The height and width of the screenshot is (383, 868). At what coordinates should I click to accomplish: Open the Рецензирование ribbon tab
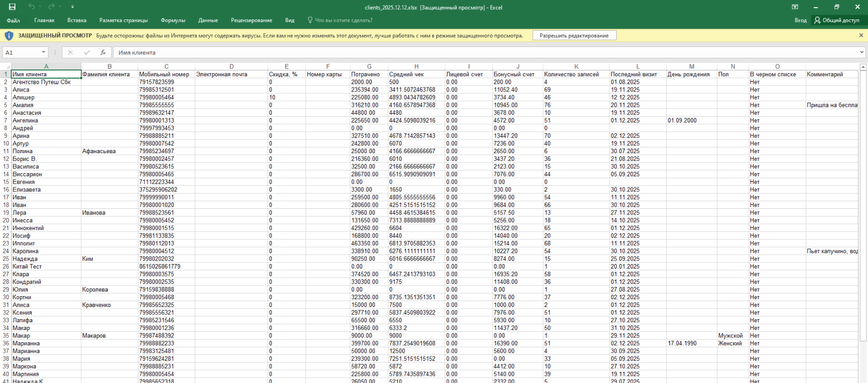(x=251, y=20)
